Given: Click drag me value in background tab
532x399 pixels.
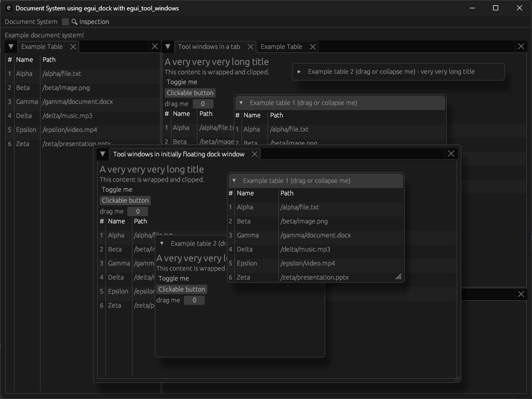Looking at the screenshot, I should tap(203, 104).
